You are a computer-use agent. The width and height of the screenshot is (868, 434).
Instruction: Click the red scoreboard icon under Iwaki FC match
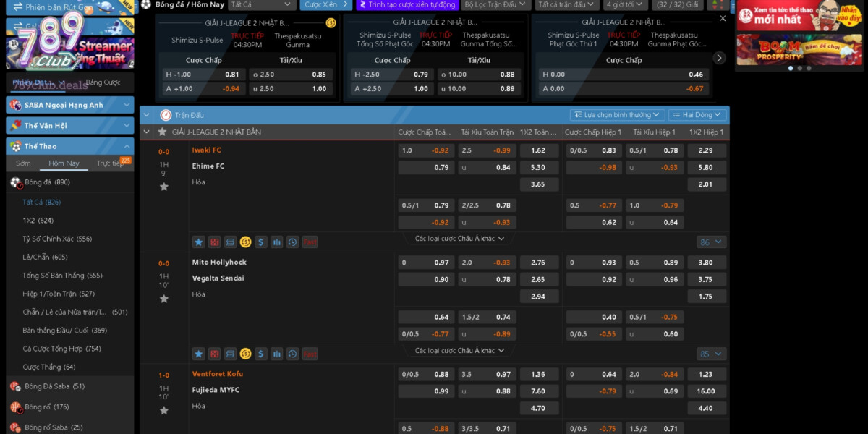(x=214, y=242)
